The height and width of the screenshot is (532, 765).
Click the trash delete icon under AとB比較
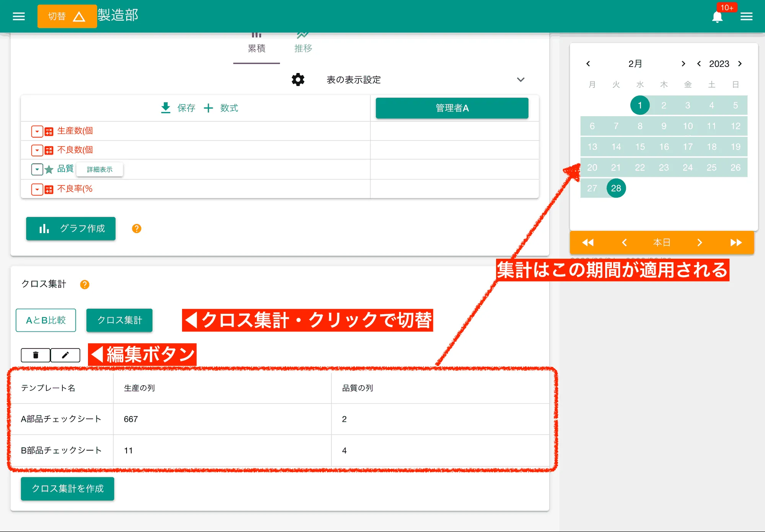[x=35, y=355]
